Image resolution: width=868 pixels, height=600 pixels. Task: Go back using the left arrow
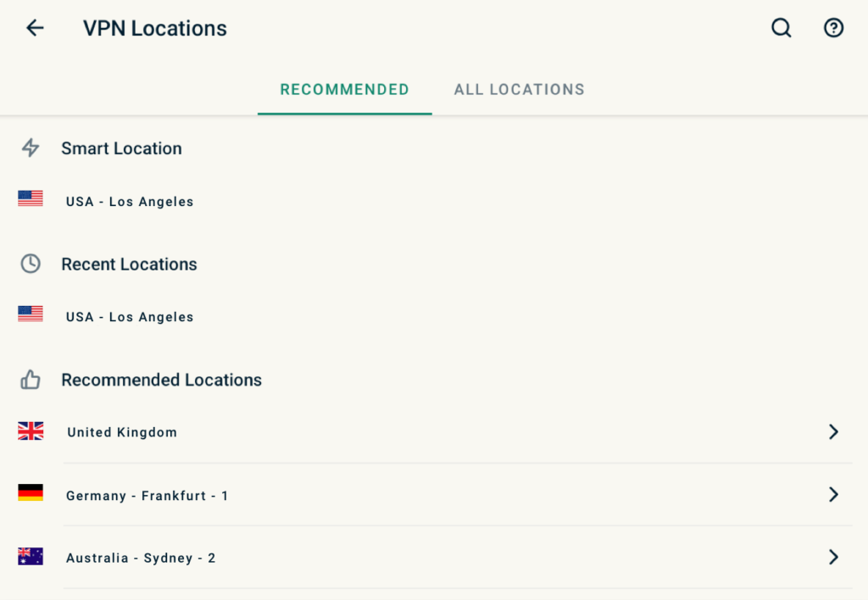(x=35, y=28)
